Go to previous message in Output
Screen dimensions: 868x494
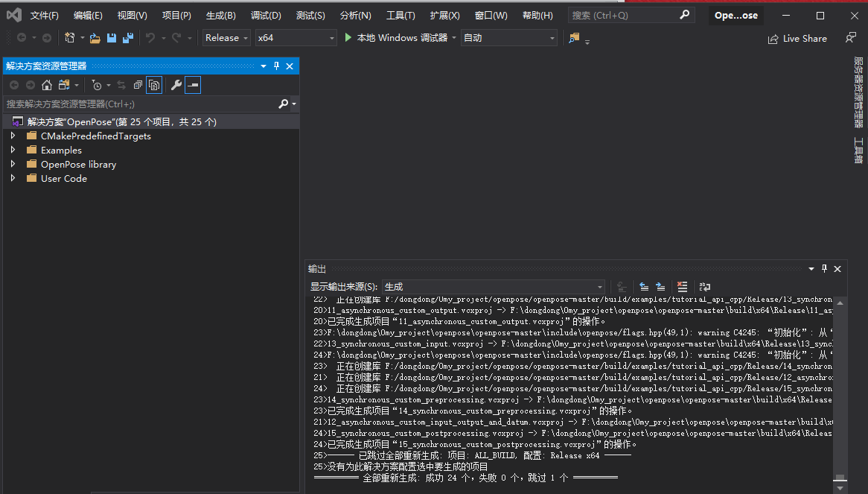[x=644, y=286]
